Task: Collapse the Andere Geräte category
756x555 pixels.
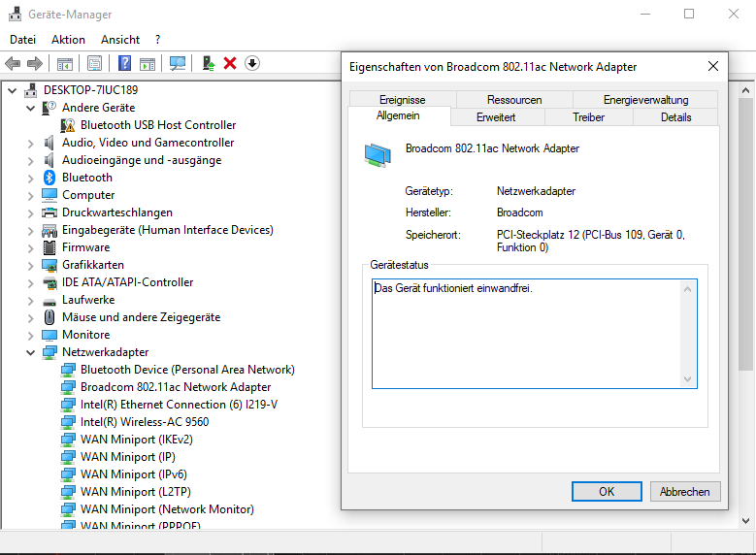Action: click(x=30, y=108)
